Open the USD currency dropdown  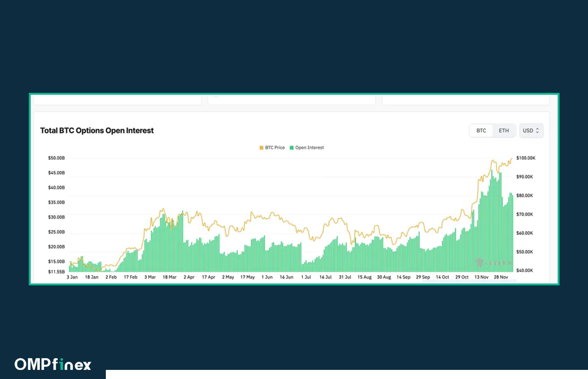(531, 131)
